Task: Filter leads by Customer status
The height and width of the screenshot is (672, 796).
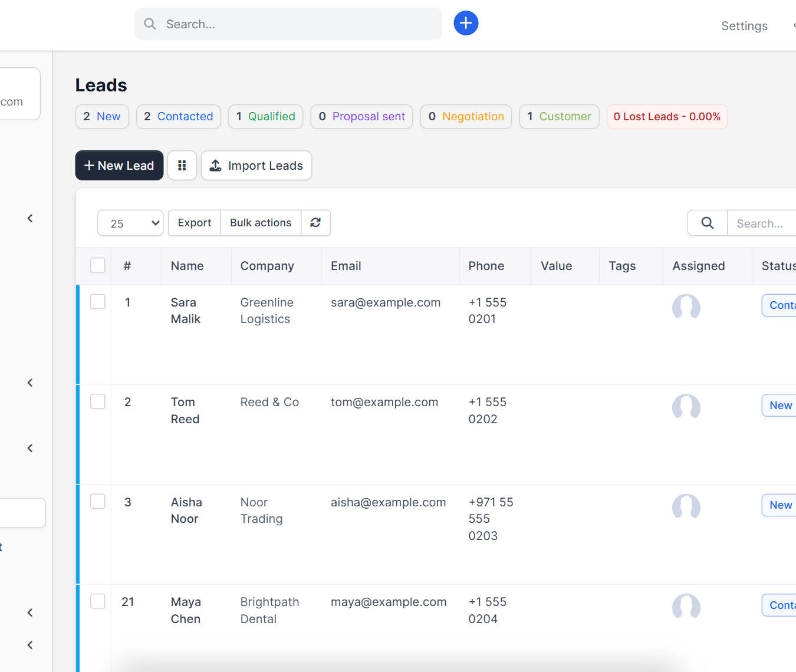Action: (560, 117)
